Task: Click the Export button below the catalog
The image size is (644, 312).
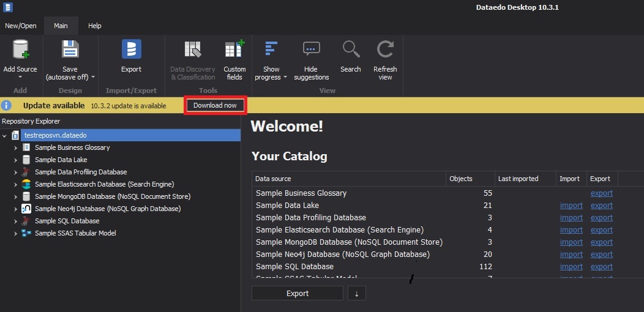Action: 298,293
